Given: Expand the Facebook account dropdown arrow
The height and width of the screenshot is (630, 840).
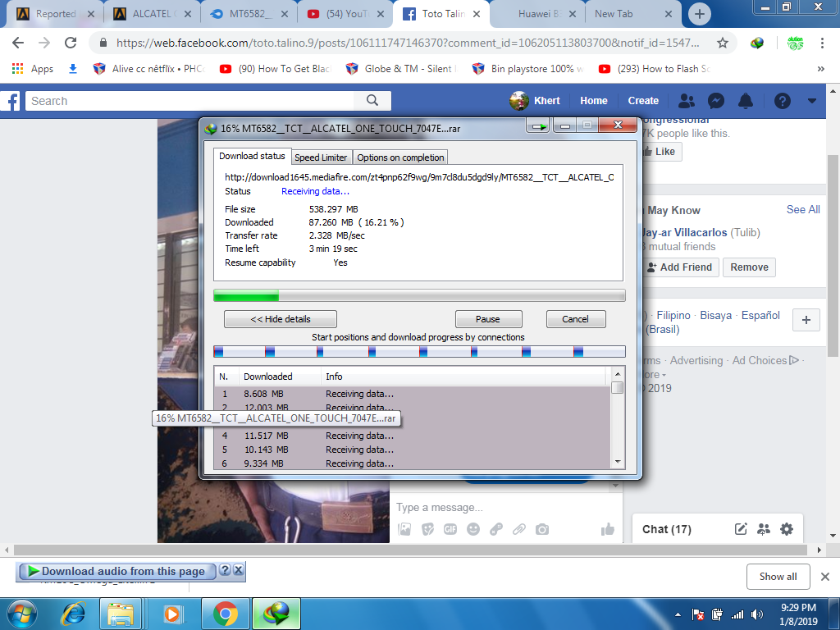Looking at the screenshot, I should [812, 101].
